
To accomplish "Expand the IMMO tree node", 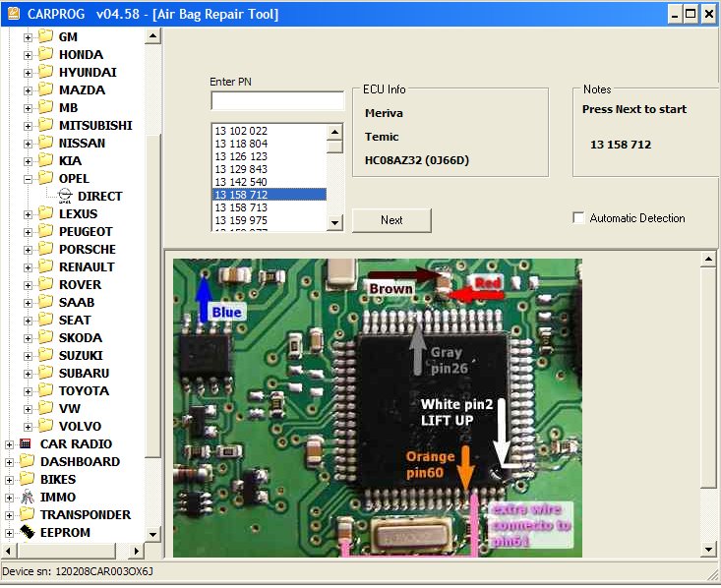I will [9, 498].
